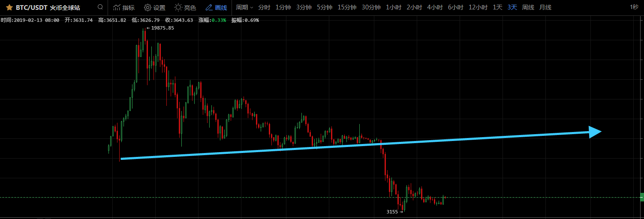Toggle the 画线 drawing tool
Image resolution: width=644 pixels, height=219 pixels.
click(216, 7)
